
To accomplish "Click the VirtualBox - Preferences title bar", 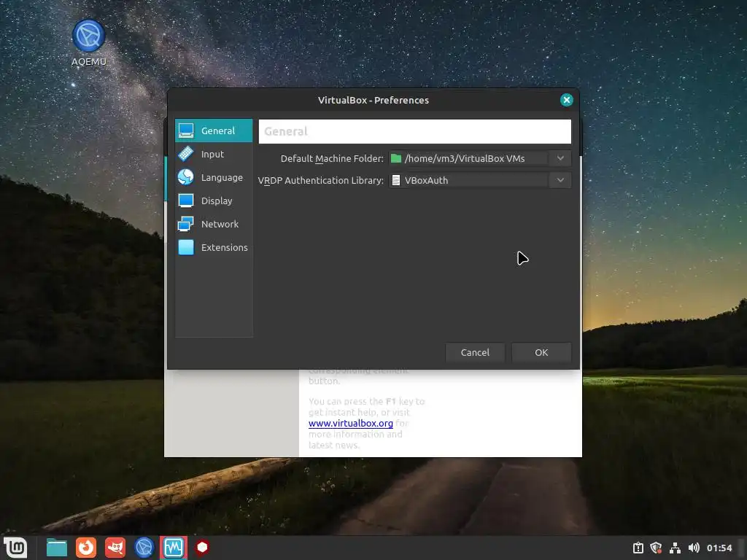I will click(373, 100).
